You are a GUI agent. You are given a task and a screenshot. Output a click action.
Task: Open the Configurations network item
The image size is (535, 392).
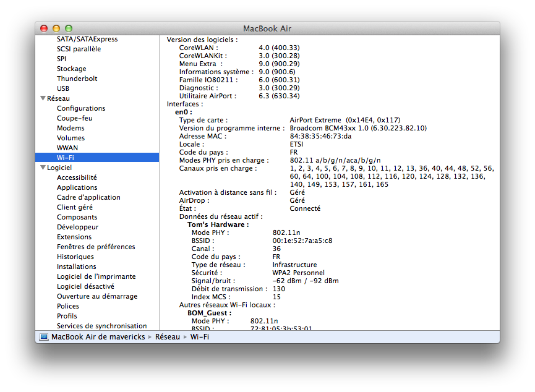81,108
